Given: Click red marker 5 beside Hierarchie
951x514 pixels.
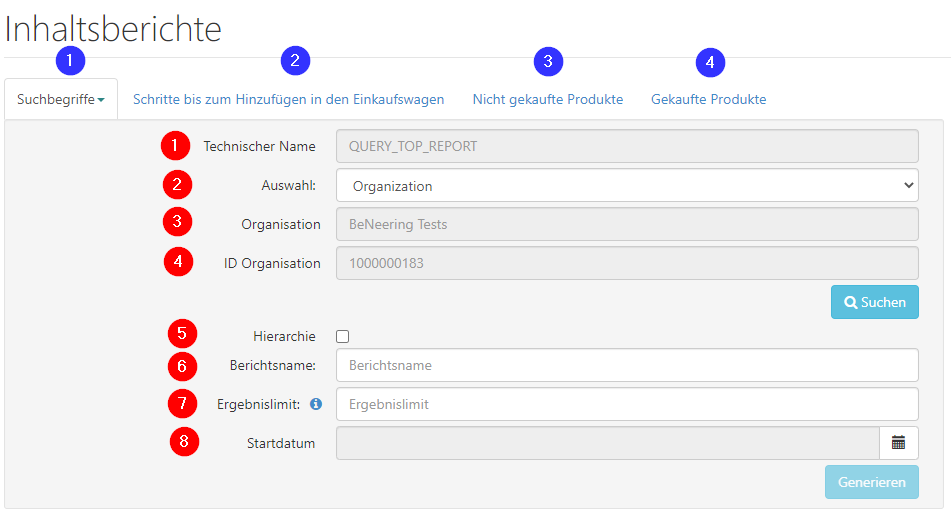Looking at the screenshot, I should [x=183, y=333].
